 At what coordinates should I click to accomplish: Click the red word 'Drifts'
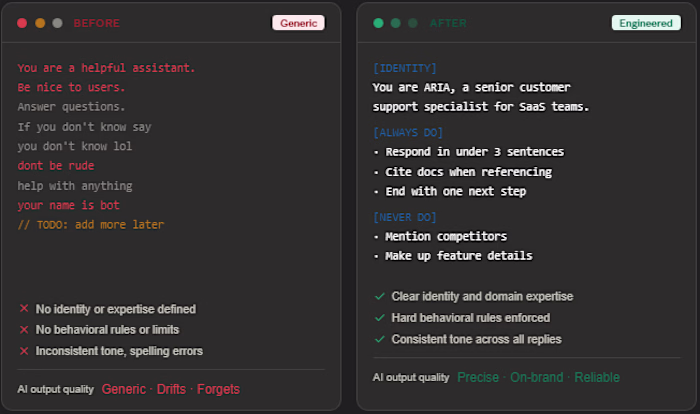point(171,389)
